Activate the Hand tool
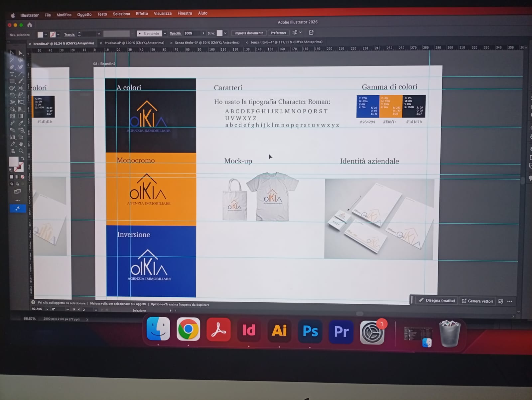 coord(21,144)
